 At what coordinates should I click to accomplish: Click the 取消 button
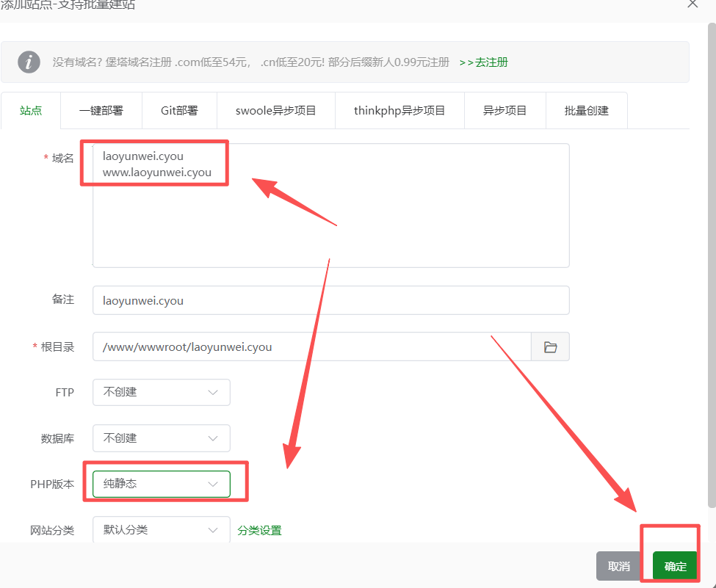[619, 566]
